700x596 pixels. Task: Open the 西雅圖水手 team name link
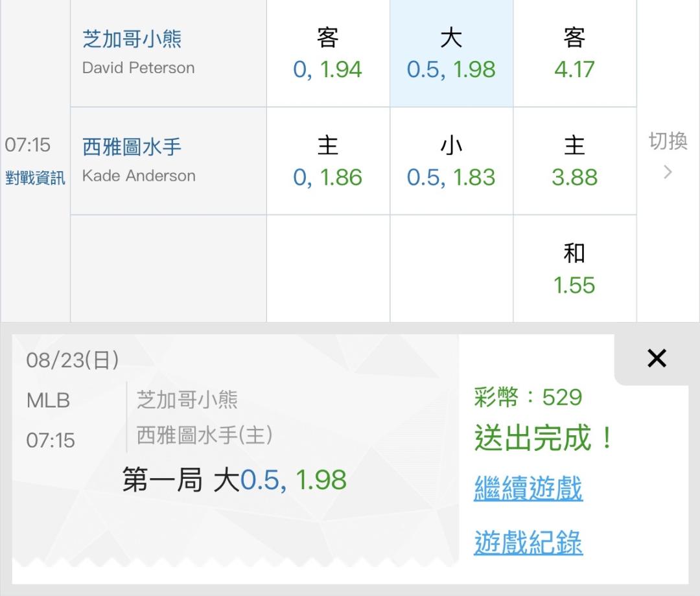pos(132,147)
